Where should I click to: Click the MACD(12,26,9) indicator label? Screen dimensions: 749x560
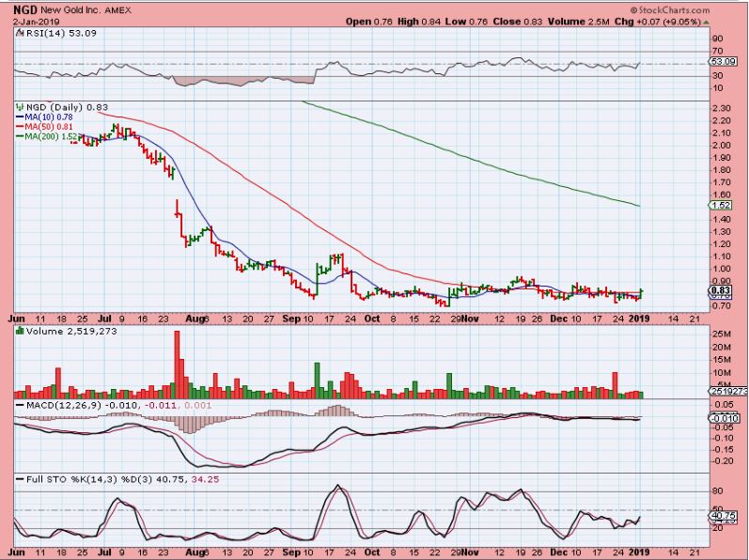[65, 405]
